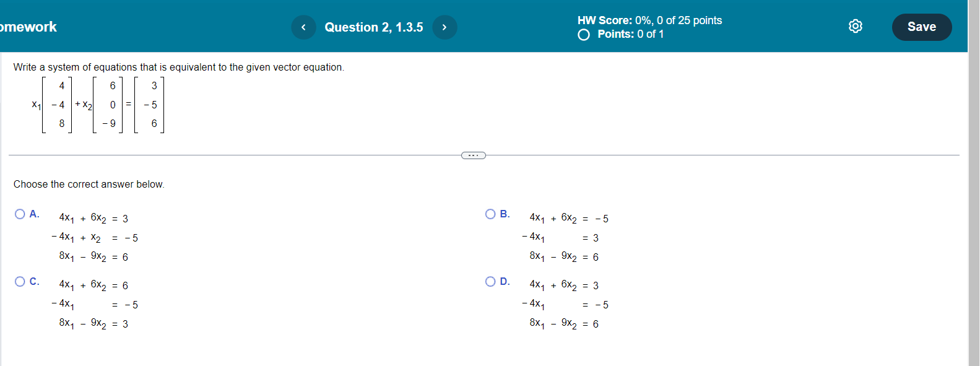
Task: Click the Homework page heading
Action: point(28,27)
